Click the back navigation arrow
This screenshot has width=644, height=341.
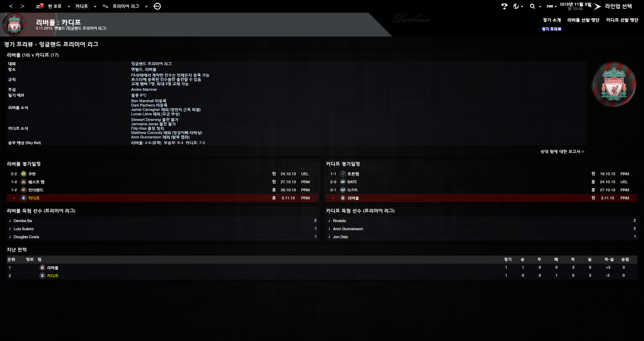[11, 6]
